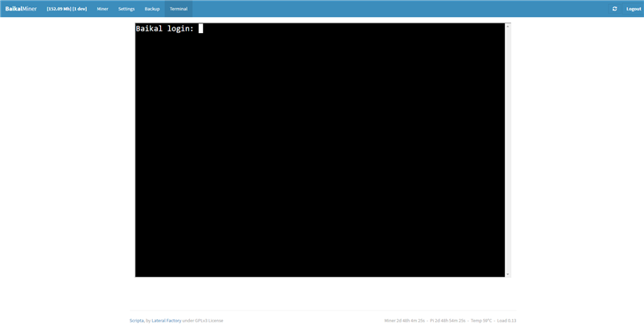644x328 pixels.
Task: Open the Settings menu
Action: pyautogui.click(x=126, y=9)
